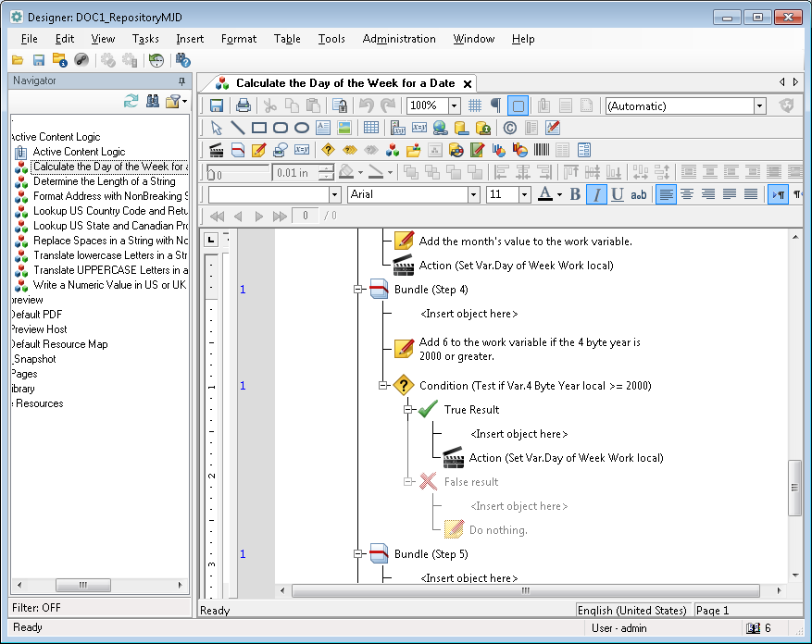The image size is (812, 644).
Task: Open the Arial font name dropdown
Action: click(474, 194)
